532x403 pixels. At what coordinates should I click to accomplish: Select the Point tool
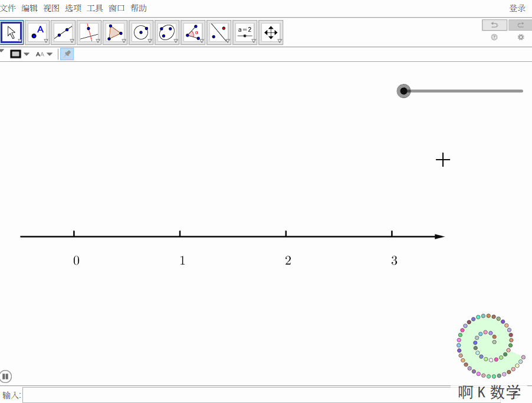tap(37, 32)
